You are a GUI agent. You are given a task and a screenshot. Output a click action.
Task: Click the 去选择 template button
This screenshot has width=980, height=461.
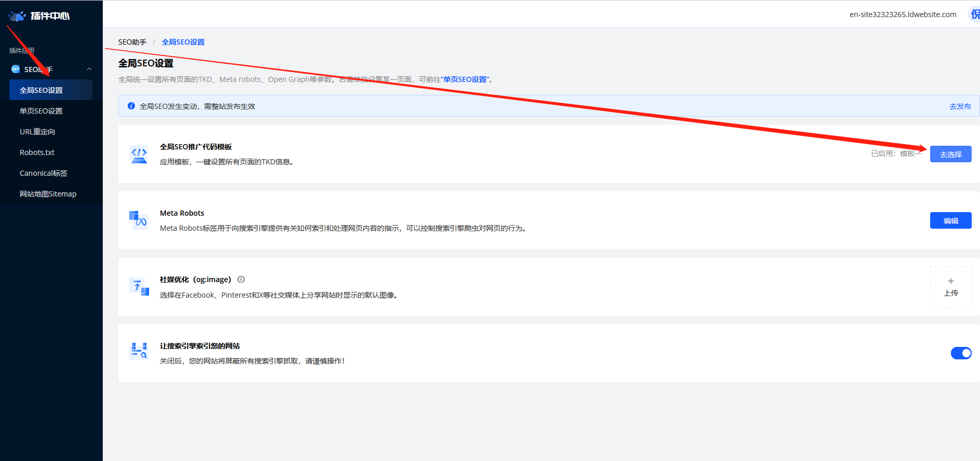(x=950, y=154)
